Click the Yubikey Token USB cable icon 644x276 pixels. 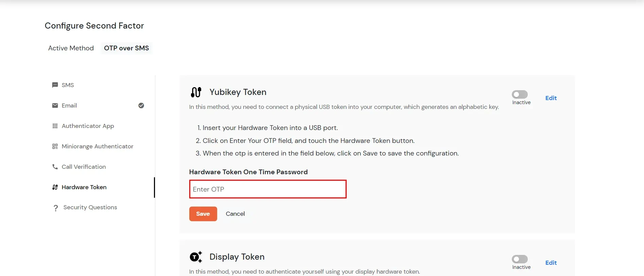click(x=196, y=92)
